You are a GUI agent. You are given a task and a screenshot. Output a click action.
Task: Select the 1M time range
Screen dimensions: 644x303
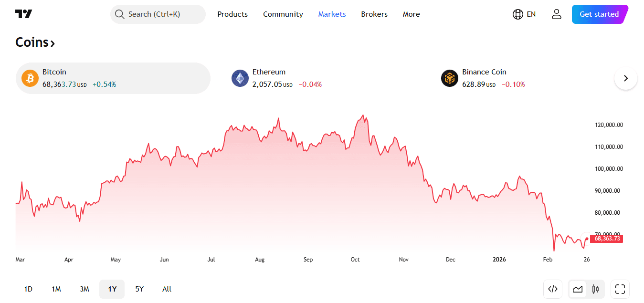(56, 289)
